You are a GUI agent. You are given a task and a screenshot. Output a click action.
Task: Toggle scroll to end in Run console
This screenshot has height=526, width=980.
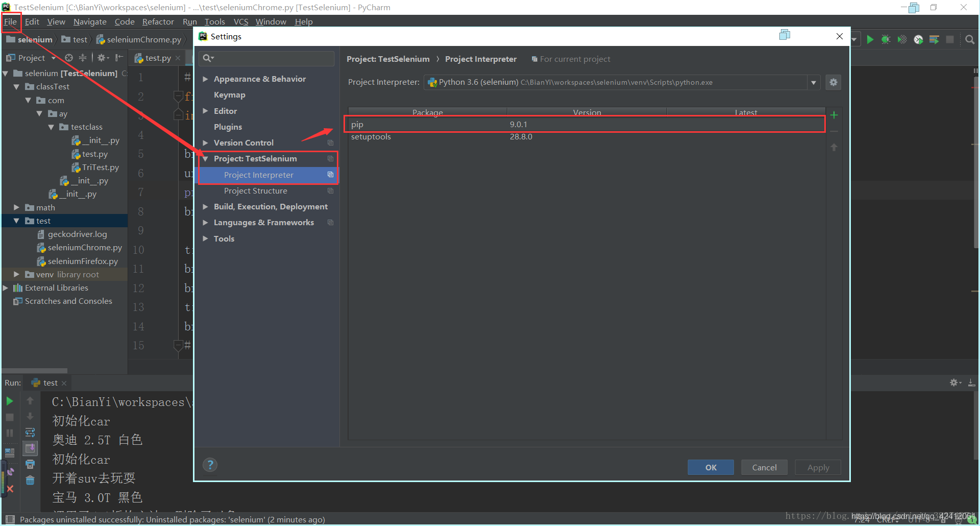pyautogui.click(x=30, y=448)
